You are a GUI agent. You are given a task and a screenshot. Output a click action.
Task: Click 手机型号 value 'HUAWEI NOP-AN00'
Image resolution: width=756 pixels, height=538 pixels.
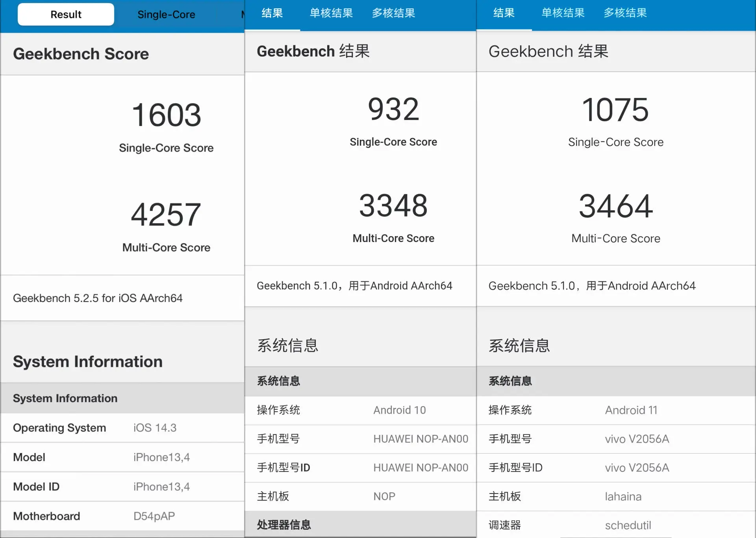pos(421,439)
